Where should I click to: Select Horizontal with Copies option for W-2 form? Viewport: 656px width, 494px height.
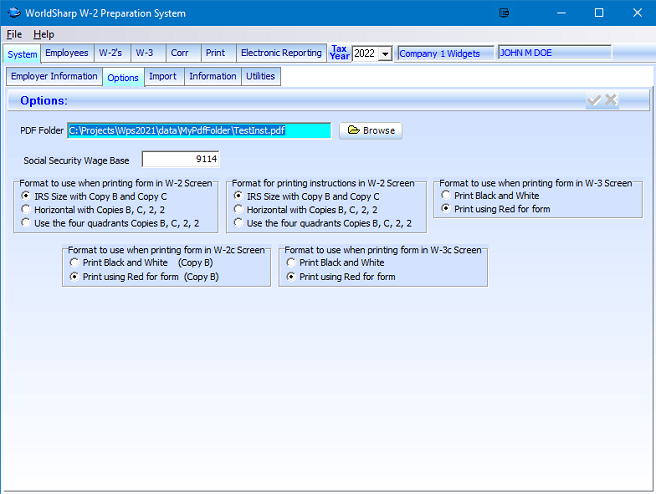(25, 210)
